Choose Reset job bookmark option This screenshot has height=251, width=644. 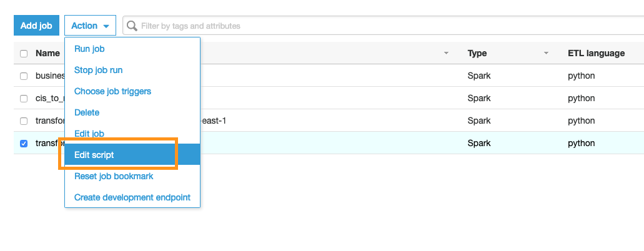click(114, 176)
